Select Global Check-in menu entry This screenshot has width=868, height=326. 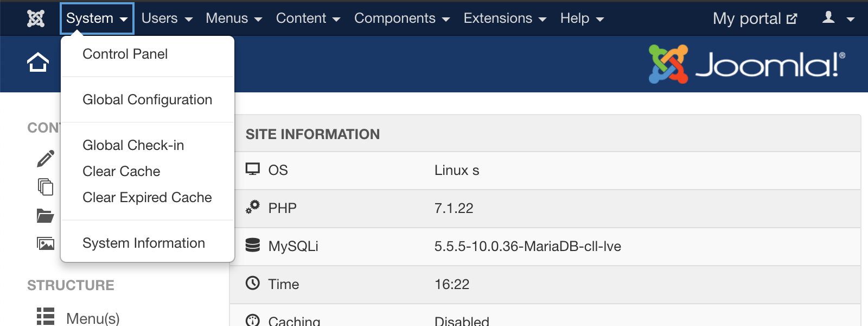point(133,145)
